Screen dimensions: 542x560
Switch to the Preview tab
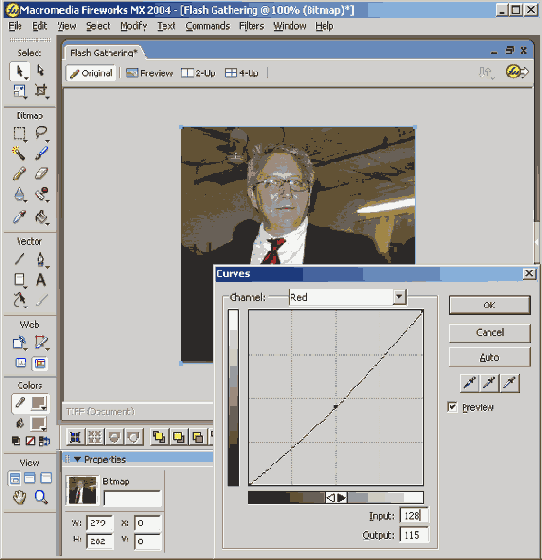tap(150, 73)
